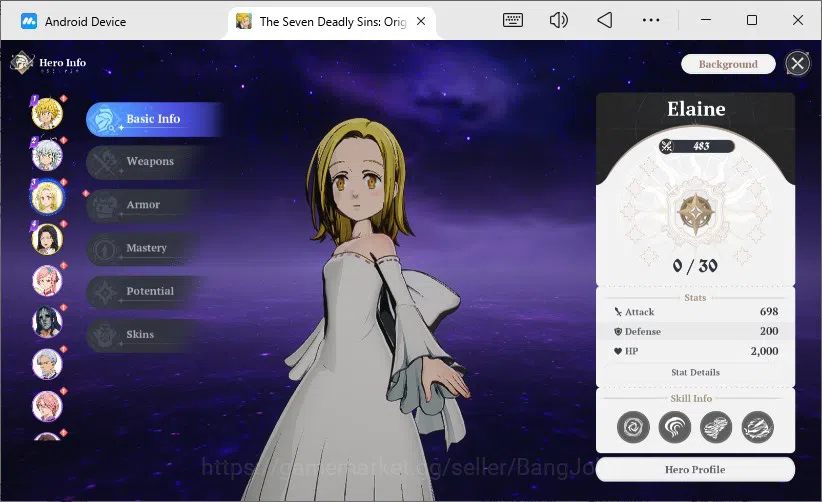Minimize the emulator window
The width and height of the screenshot is (822, 502).
coord(706,20)
